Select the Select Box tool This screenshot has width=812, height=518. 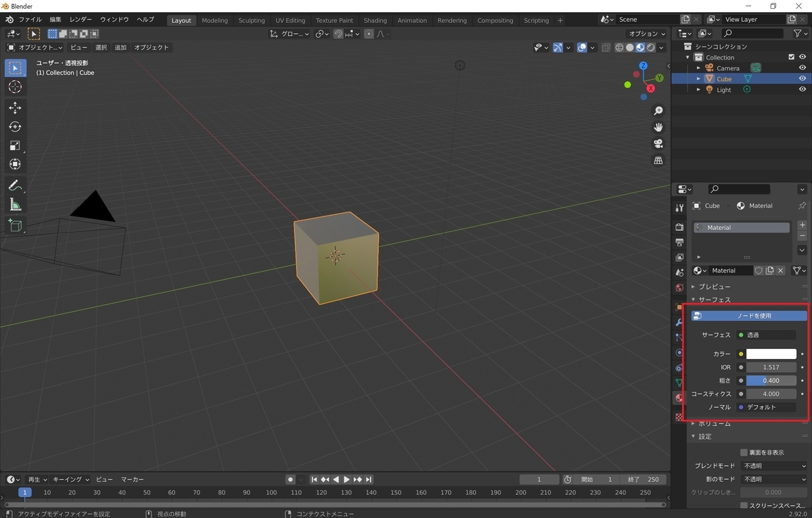[15, 68]
